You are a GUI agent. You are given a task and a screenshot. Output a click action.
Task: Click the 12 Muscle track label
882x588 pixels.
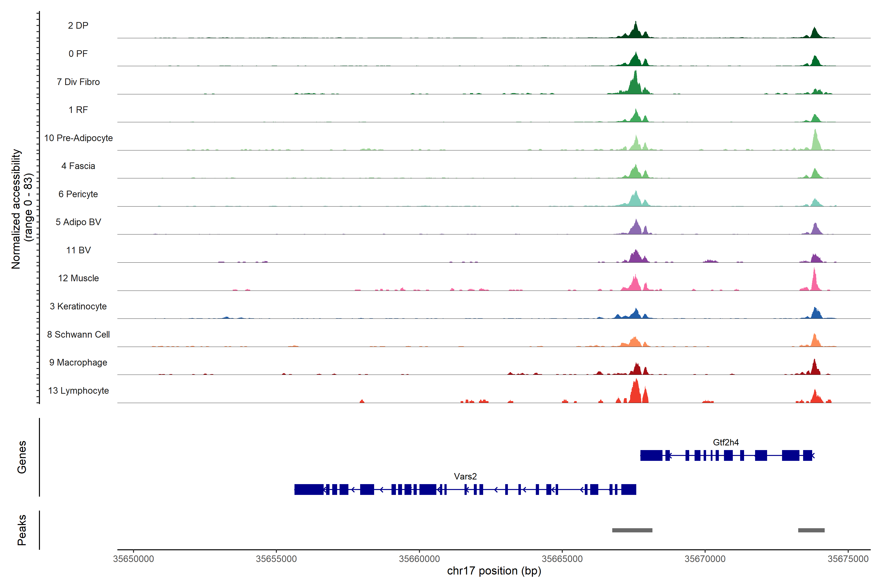coord(78,278)
